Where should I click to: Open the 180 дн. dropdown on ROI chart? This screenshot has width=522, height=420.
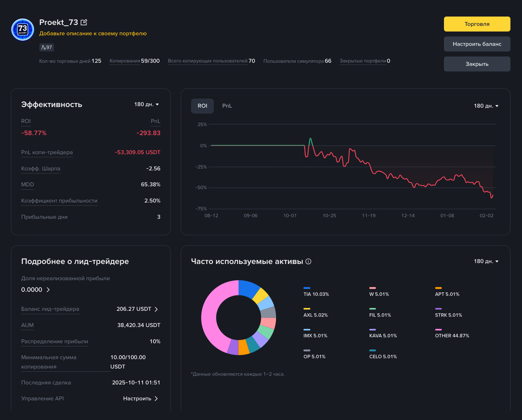[486, 106]
